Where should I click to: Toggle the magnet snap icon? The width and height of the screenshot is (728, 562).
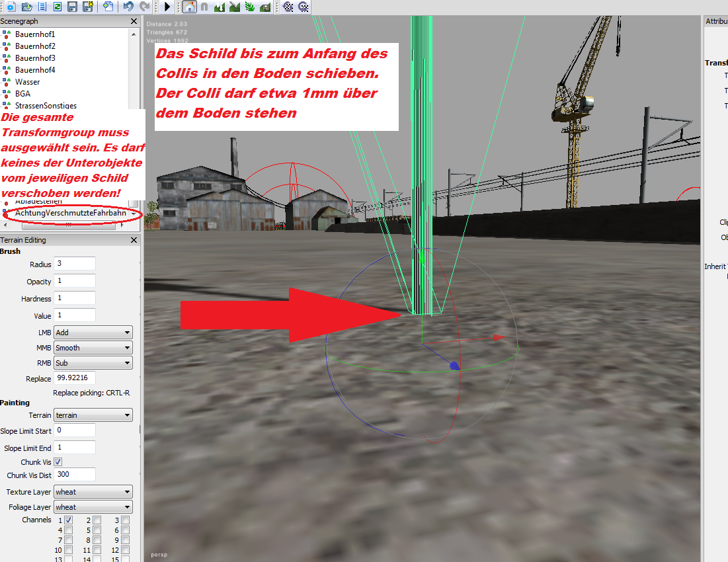(x=204, y=7)
